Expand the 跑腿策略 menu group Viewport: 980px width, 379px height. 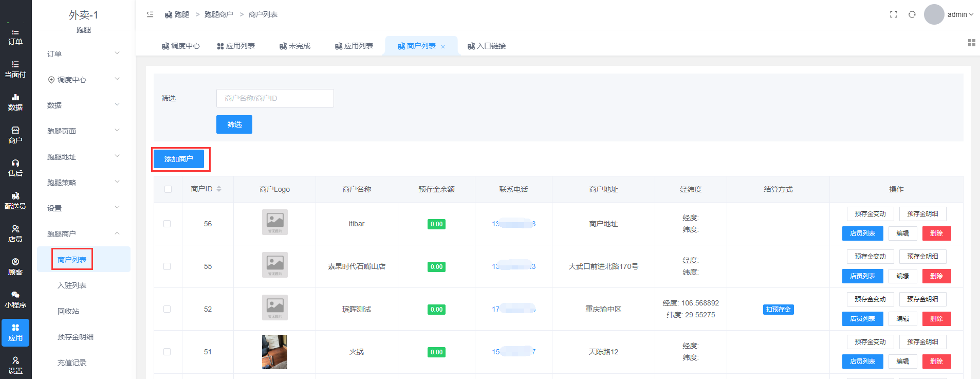click(x=83, y=183)
